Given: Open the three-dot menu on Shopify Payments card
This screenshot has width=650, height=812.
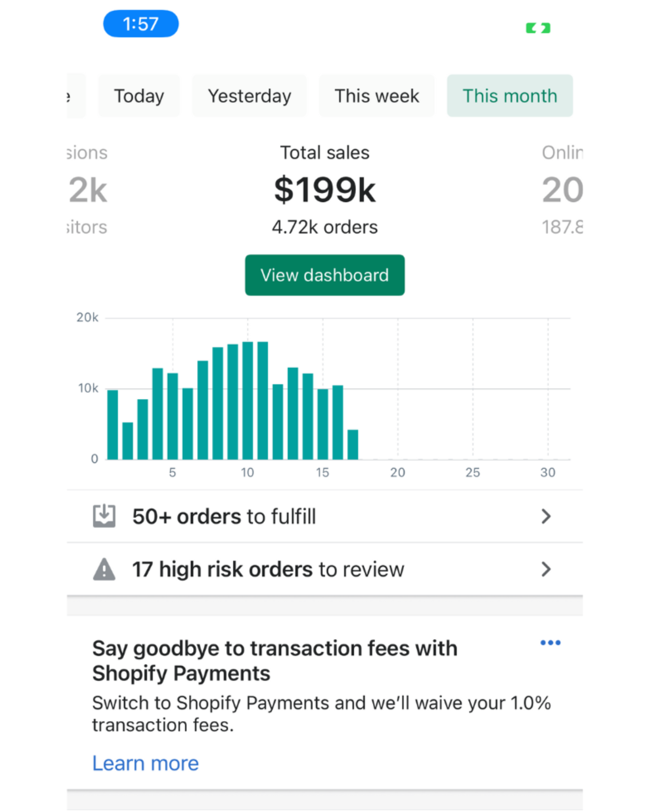Looking at the screenshot, I should point(550,642).
